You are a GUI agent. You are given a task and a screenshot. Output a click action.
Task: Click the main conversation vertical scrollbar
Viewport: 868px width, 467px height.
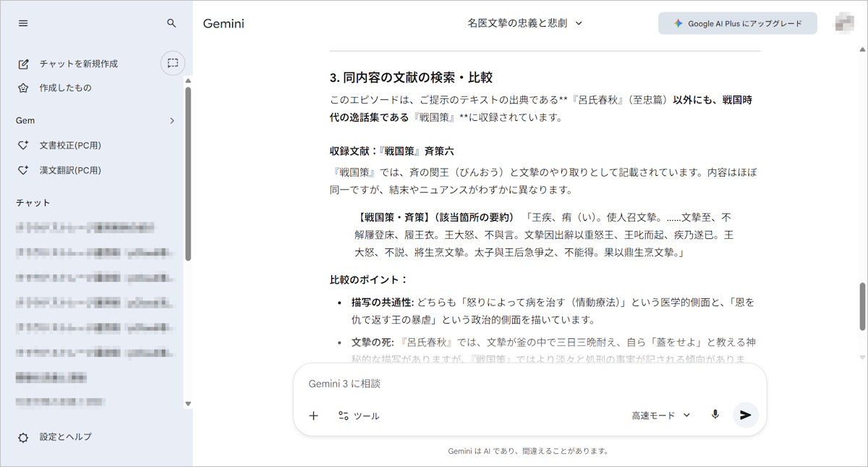point(861,304)
